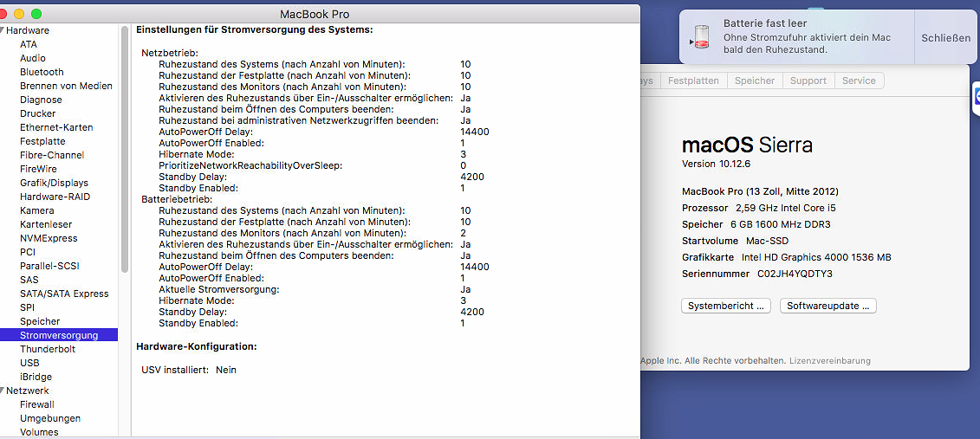Viewport: 980px width, 439px height.
Task: Select ATA in the sidebar
Action: click(28, 44)
